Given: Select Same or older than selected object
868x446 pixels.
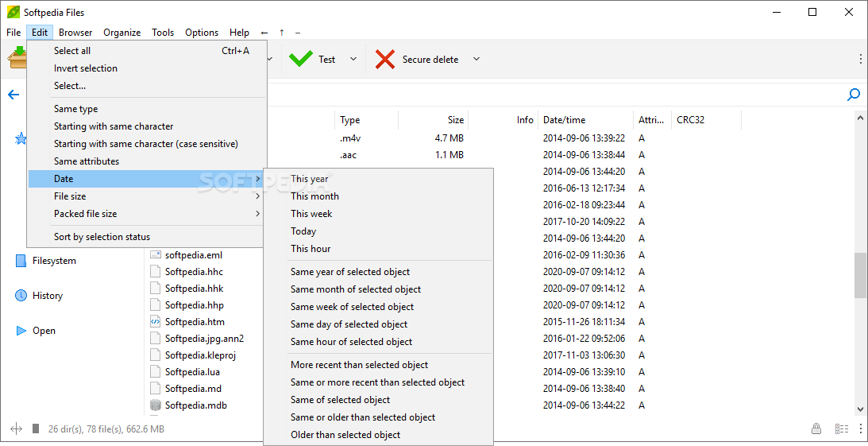Looking at the screenshot, I should tap(378, 417).
